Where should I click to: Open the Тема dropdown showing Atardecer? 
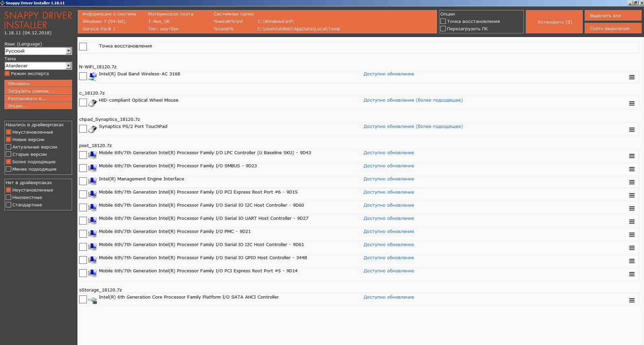click(x=38, y=66)
